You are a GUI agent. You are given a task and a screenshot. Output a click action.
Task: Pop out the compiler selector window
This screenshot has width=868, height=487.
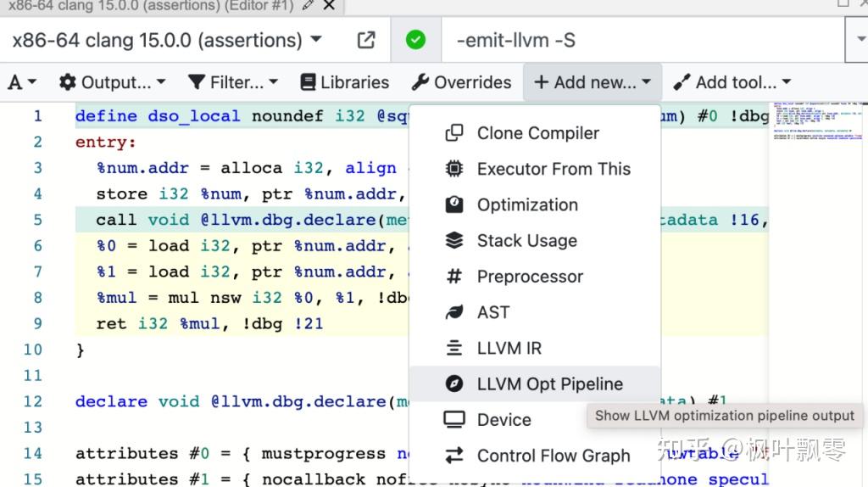click(366, 40)
